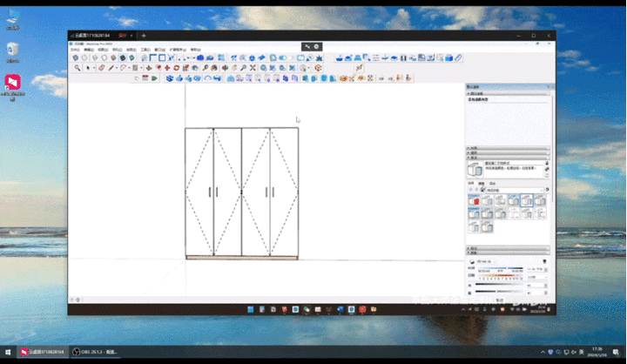Click the shadow time slider track

[500, 268]
